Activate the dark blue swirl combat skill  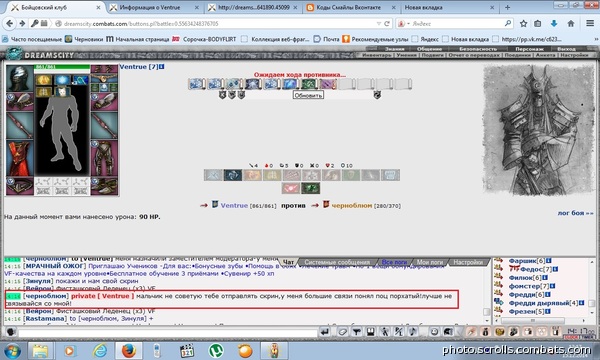[233, 175]
